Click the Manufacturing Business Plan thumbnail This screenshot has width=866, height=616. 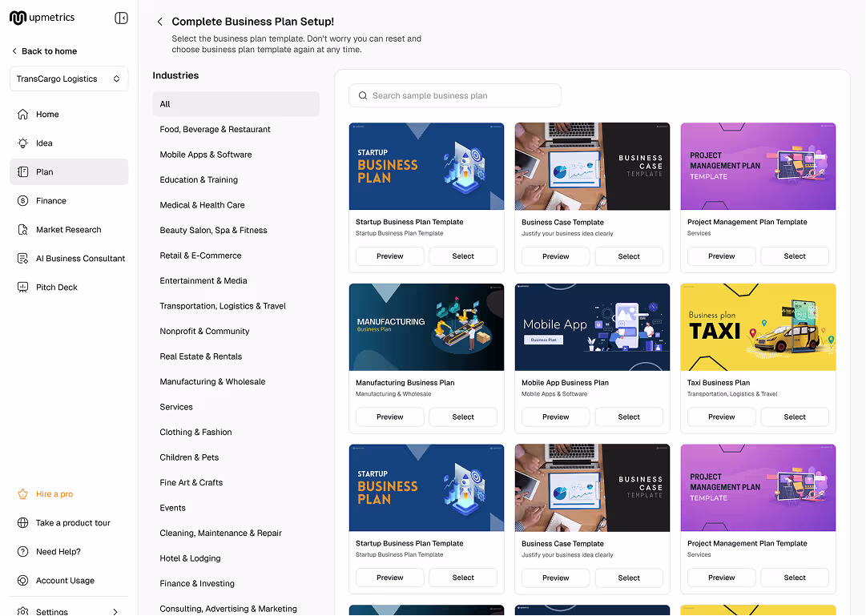coord(426,327)
